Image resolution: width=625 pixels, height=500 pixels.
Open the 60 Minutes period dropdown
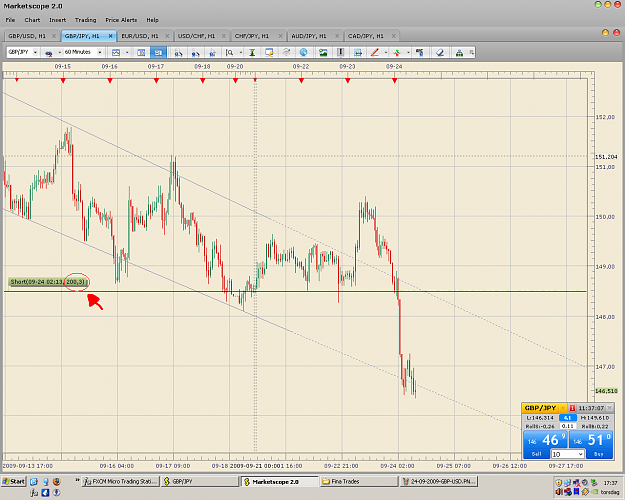pos(100,52)
